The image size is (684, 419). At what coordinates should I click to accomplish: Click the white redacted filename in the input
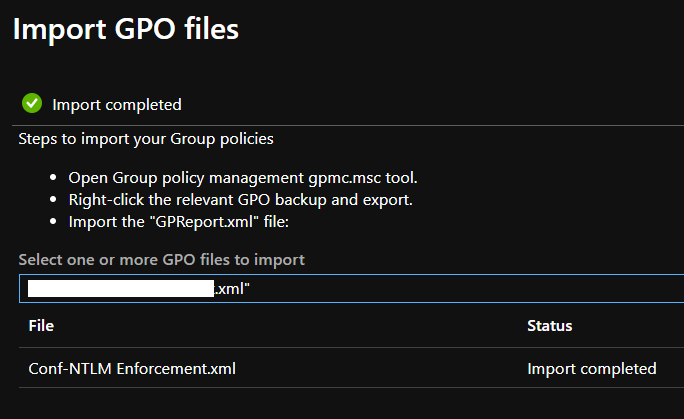point(121,289)
